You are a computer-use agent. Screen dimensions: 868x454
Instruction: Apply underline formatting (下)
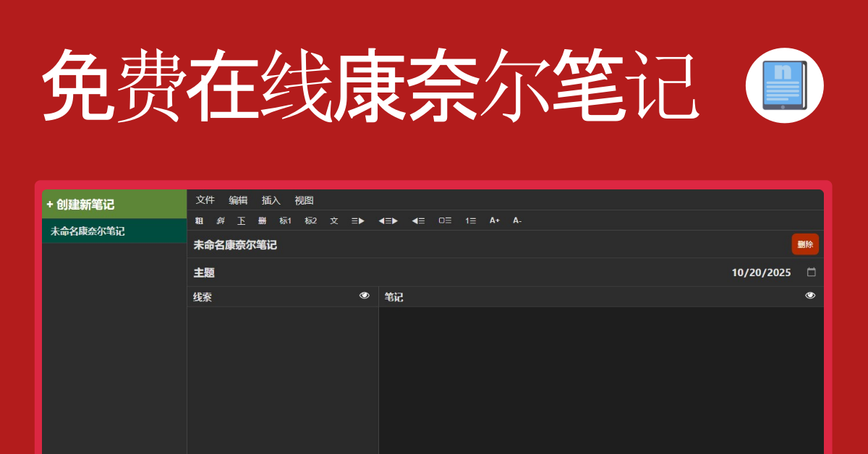pos(242,220)
